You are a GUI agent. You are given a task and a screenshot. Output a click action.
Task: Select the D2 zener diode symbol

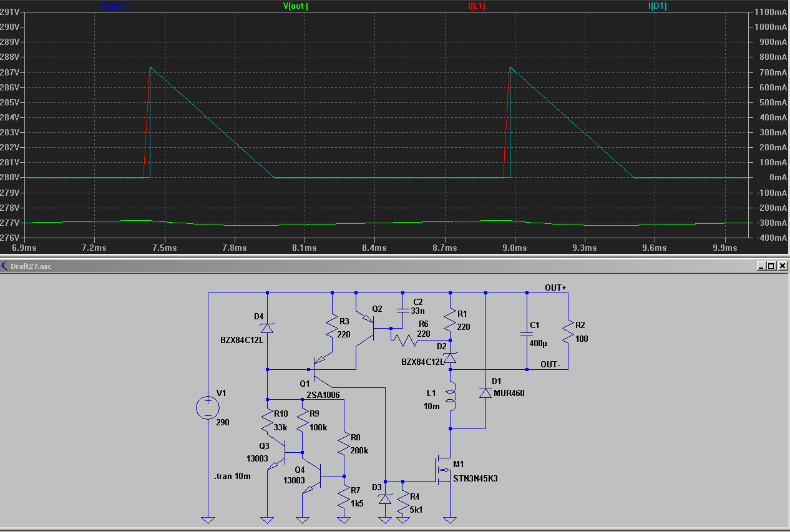450,359
